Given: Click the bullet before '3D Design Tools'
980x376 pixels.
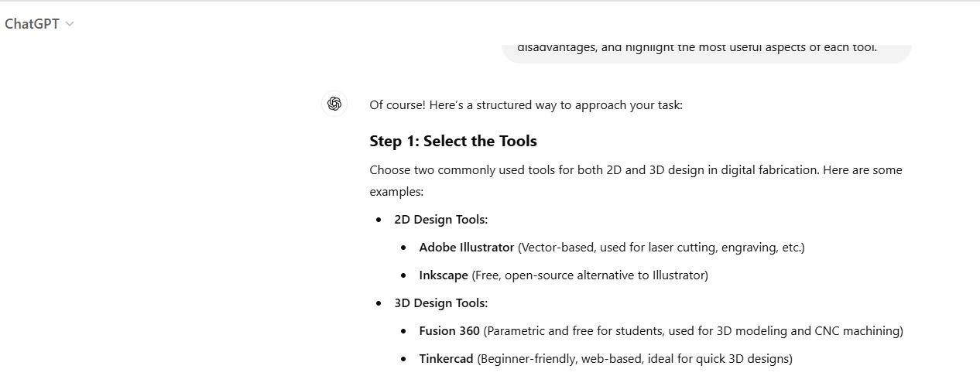Looking at the screenshot, I should coord(379,303).
